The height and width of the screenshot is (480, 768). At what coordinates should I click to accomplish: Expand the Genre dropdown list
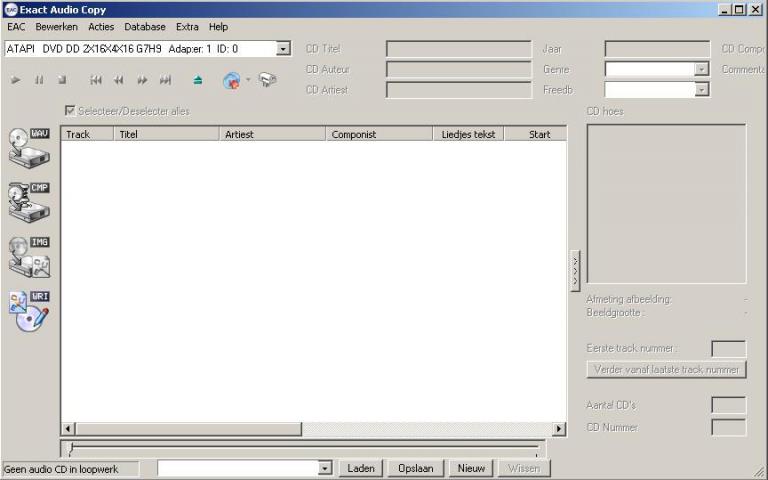point(701,69)
